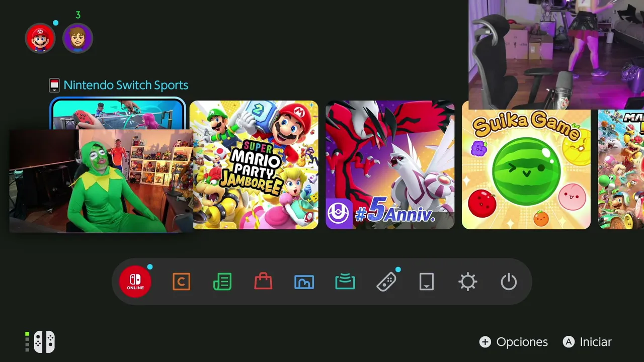Open System Settings gear
The height and width of the screenshot is (362, 644).
(x=468, y=282)
